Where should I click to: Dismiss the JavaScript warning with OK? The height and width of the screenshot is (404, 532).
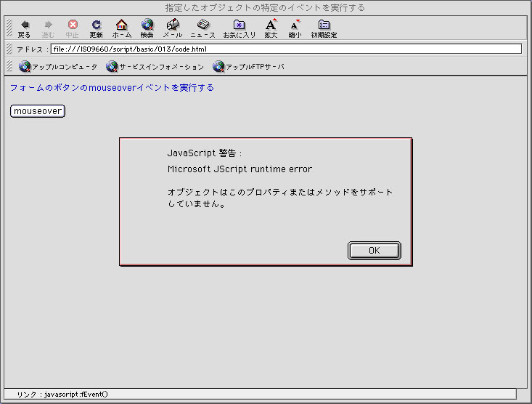[x=375, y=251]
